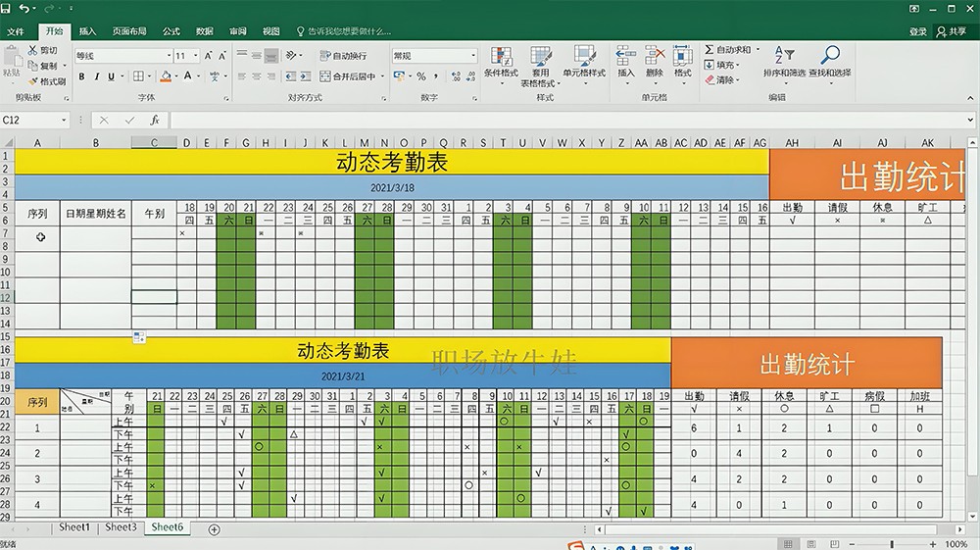Viewport: 980px width, 550px height.
Task: Open the font size dropdown showing 11
Action: click(x=196, y=56)
